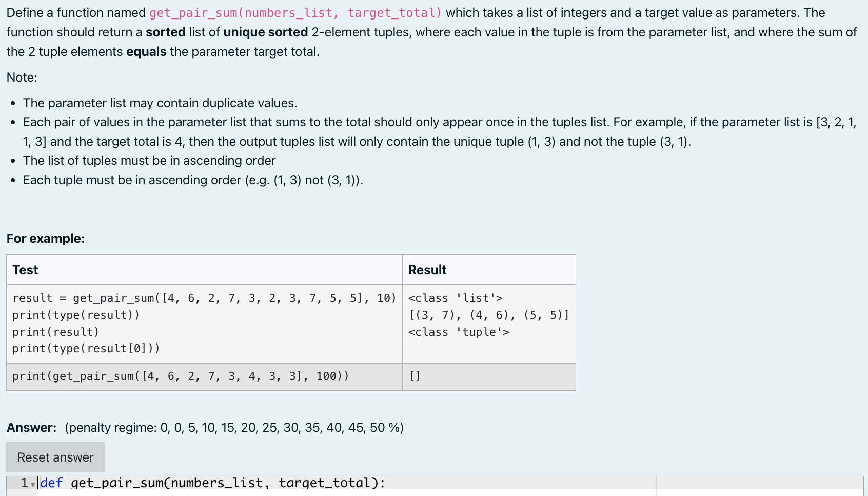This screenshot has width=868, height=496.
Task: Click the Test column header
Action: pos(25,270)
